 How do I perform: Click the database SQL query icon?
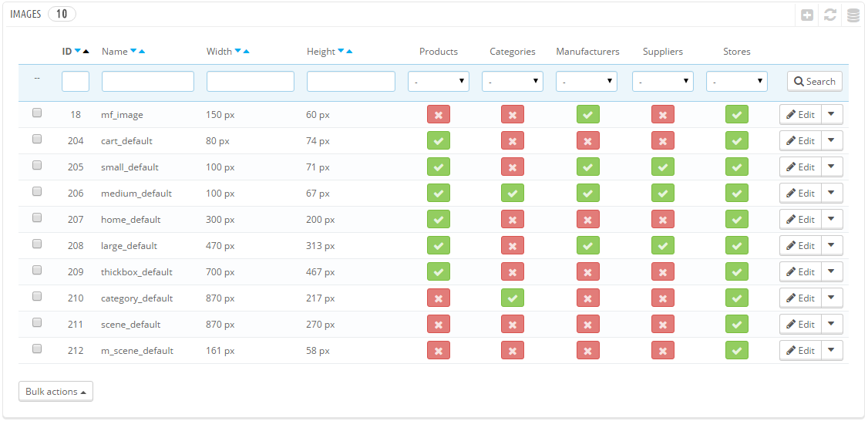pyautogui.click(x=853, y=15)
